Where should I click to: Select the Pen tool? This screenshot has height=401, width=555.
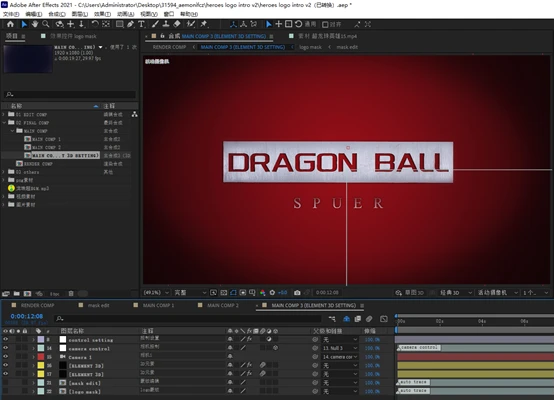pyautogui.click(x=131, y=24)
